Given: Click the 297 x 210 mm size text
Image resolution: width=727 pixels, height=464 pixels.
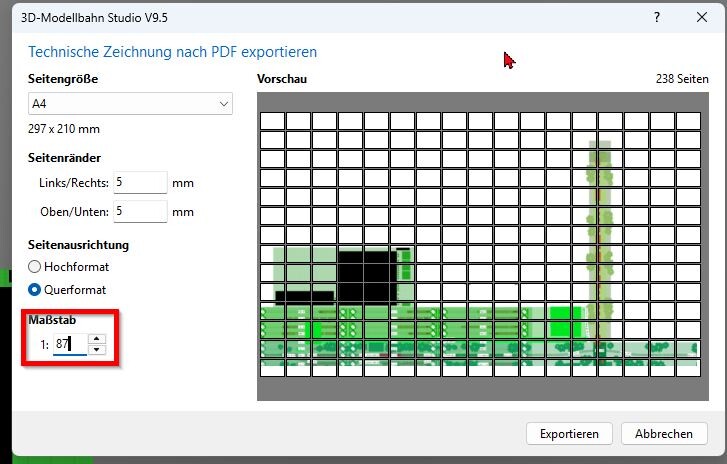Looking at the screenshot, I should (x=64, y=129).
